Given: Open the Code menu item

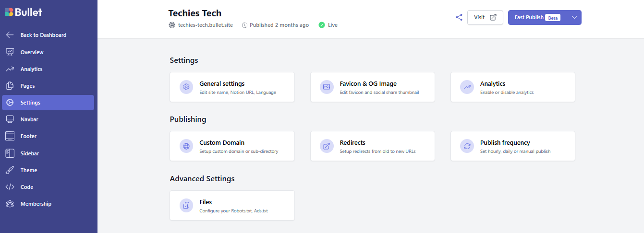Looking at the screenshot, I should pos(26,187).
